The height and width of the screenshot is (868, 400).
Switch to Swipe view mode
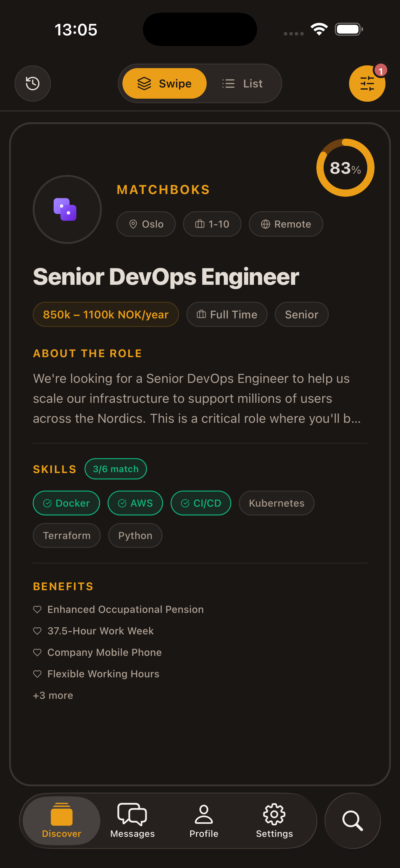click(x=164, y=84)
